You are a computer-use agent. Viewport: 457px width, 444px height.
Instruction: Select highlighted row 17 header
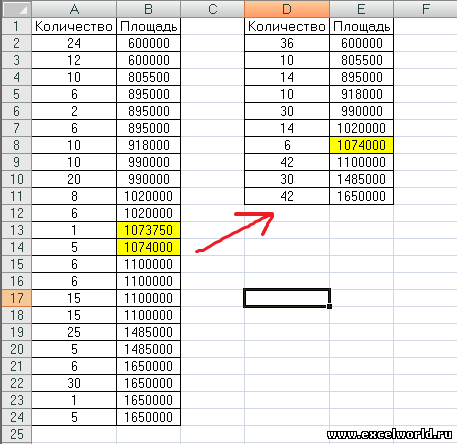[x=16, y=298]
